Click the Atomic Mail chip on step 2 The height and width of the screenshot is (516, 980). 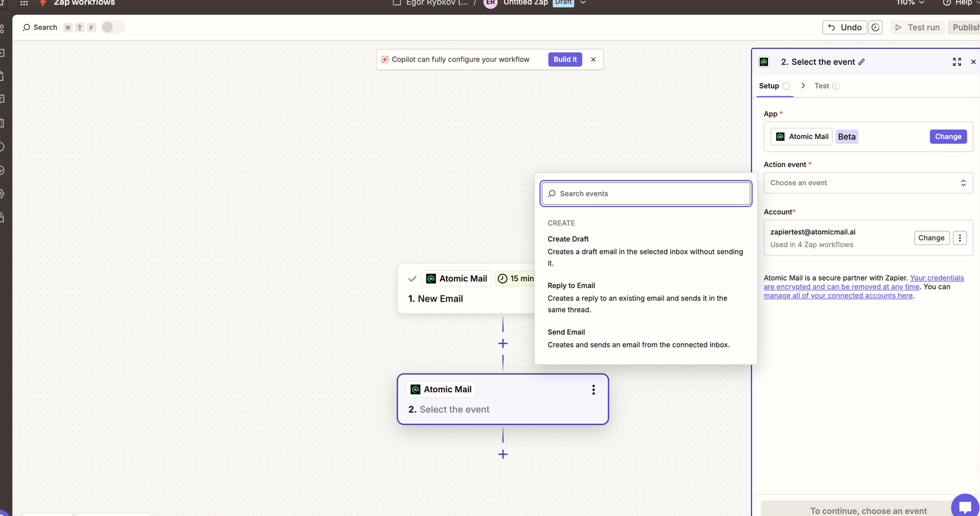pos(441,390)
